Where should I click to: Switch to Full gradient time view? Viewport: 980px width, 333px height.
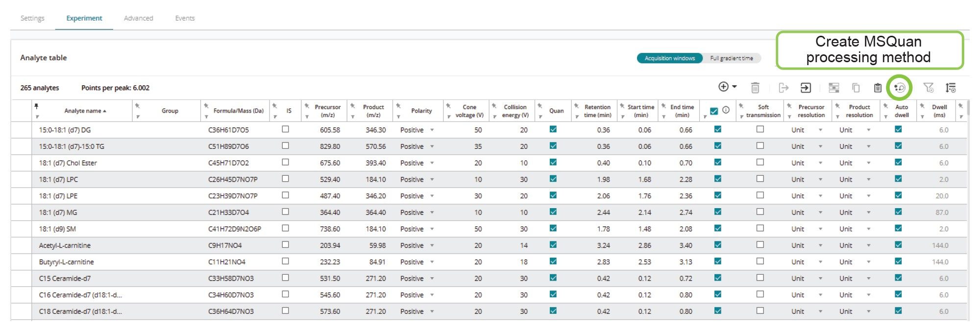pos(732,58)
